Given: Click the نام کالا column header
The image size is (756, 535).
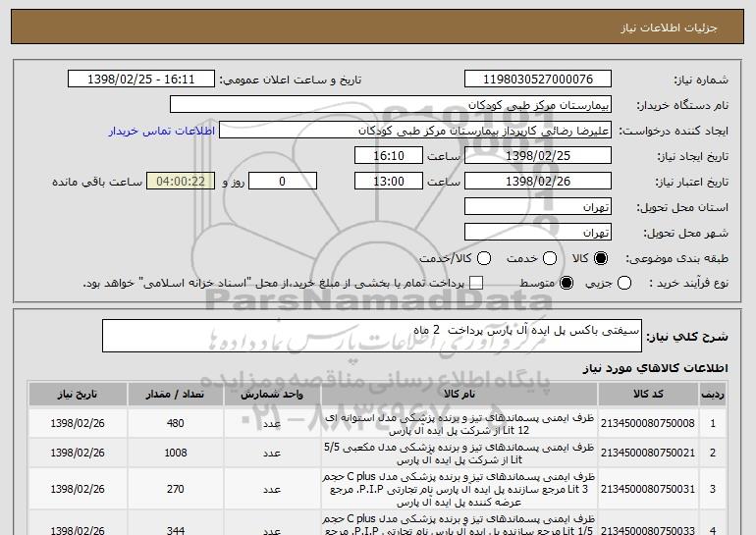Looking at the screenshot, I should (459, 395).
